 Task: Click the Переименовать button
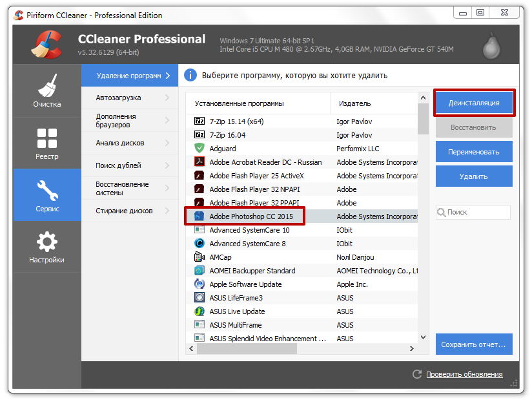click(x=474, y=152)
